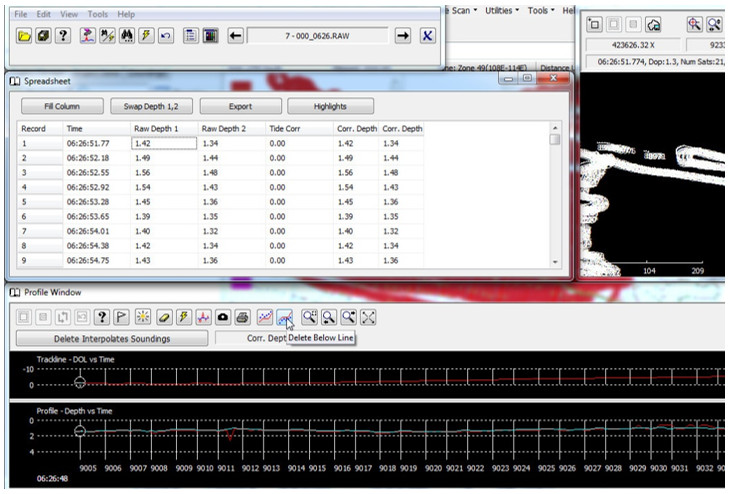The width and height of the screenshot is (731, 494).
Task: Click the zoom extents icon in Profile Window
Action: point(368,318)
